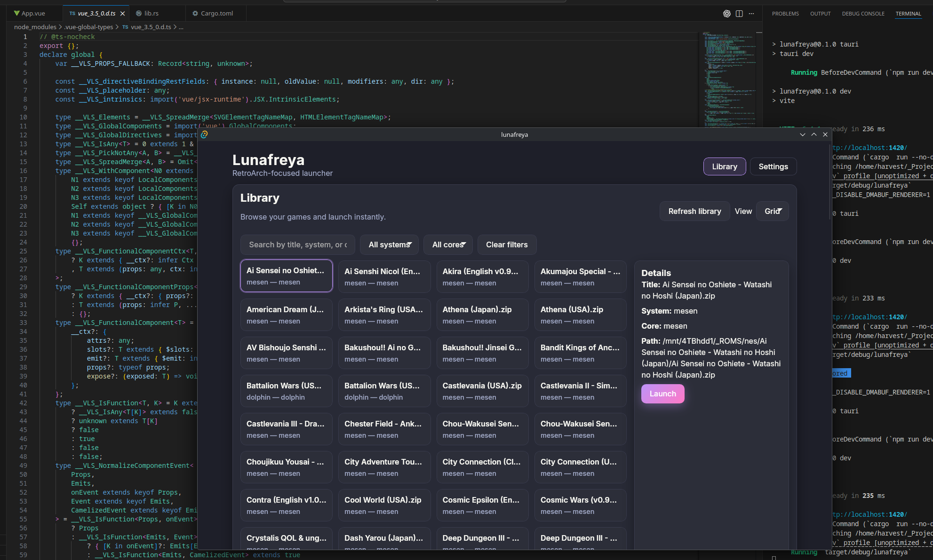Click the gear icon on Cargo.toml tab

click(195, 14)
